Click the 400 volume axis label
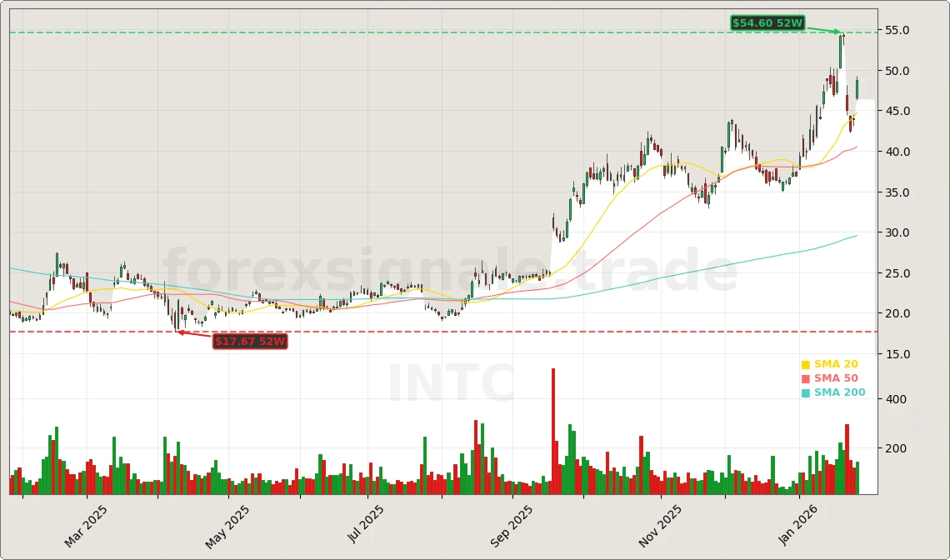This screenshot has height=560, width=950. tap(894, 399)
